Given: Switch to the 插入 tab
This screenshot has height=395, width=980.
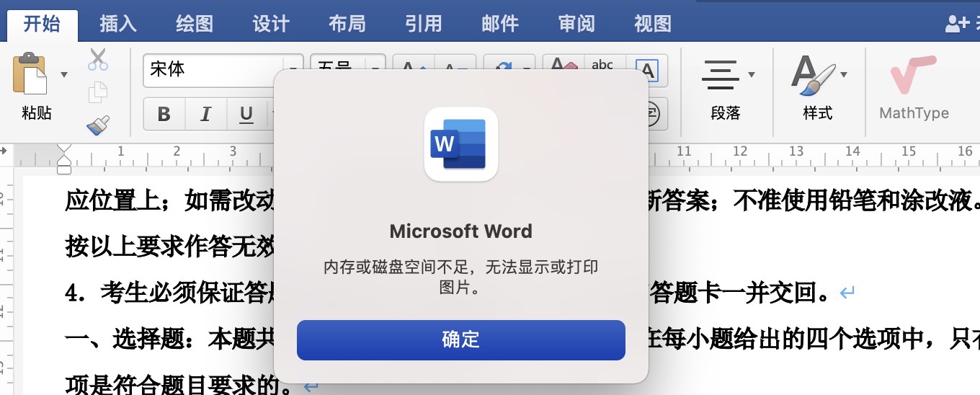Looking at the screenshot, I should pos(118,24).
